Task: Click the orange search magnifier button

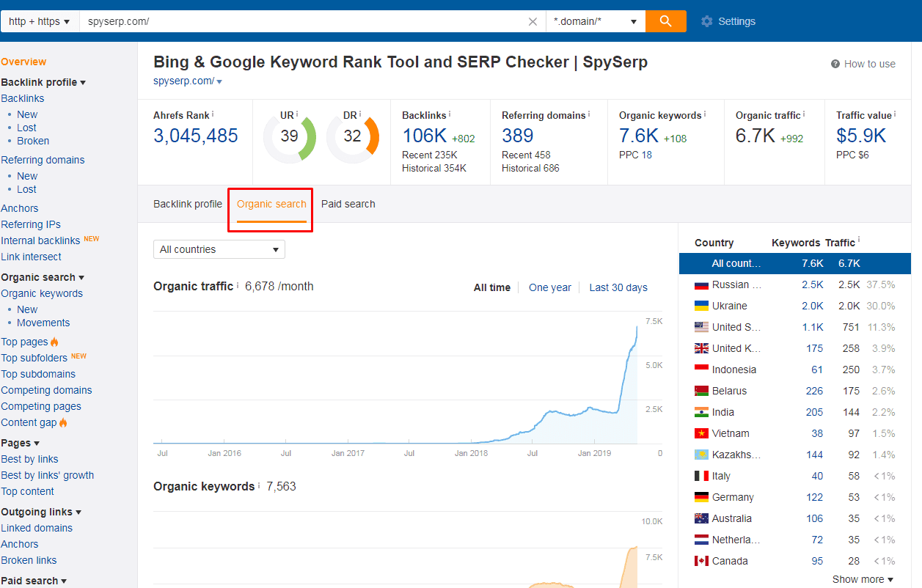Action: click(x=665, y=21)
